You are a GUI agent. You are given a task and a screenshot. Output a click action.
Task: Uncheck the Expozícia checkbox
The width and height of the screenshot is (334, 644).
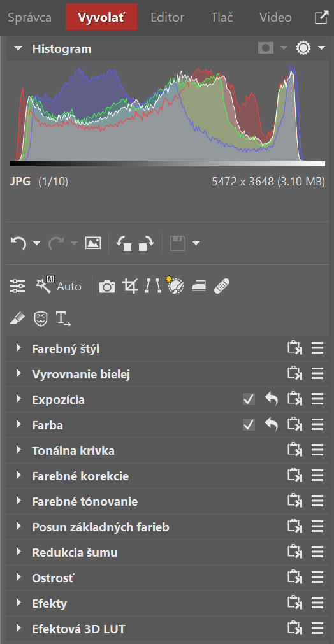pyautogui.click(x=249, y=399)
